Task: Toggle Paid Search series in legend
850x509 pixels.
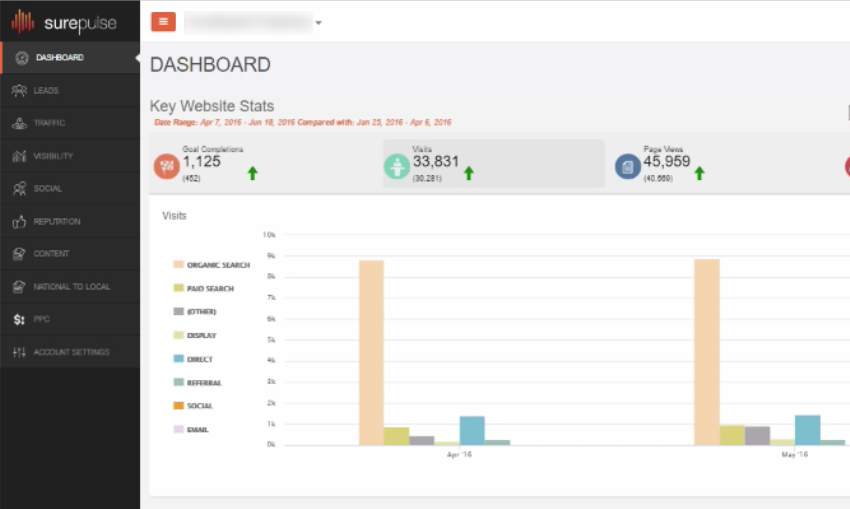Action: (209, 289)
